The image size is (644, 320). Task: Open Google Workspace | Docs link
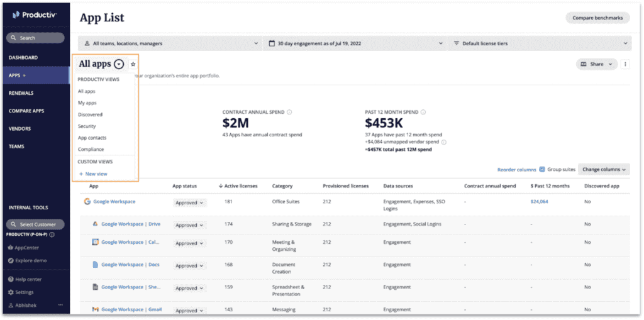point(130,265)
